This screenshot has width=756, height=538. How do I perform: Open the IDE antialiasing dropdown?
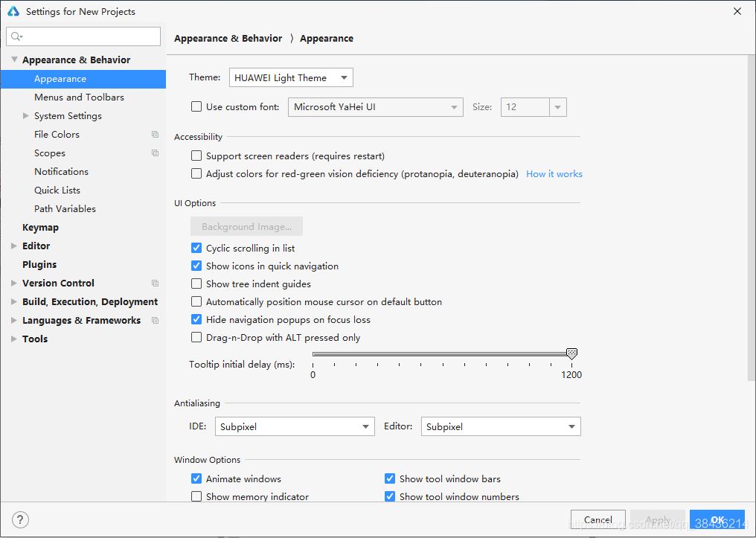click(x=295, y=427)
